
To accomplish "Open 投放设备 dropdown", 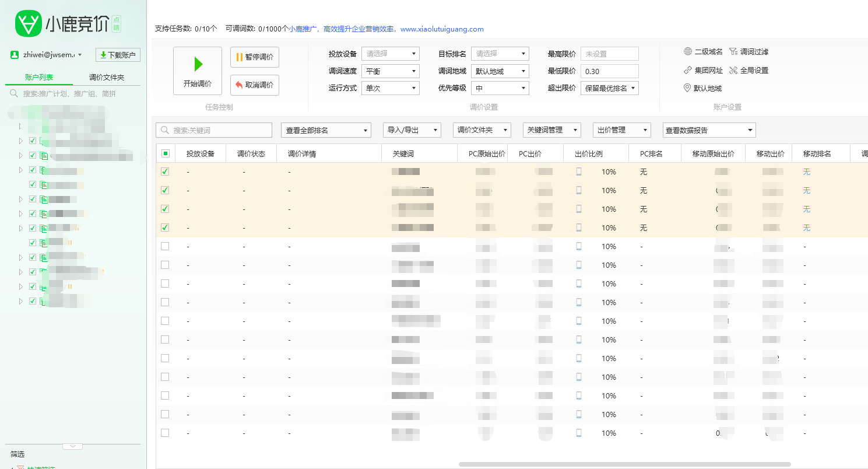I will point(391,54).
